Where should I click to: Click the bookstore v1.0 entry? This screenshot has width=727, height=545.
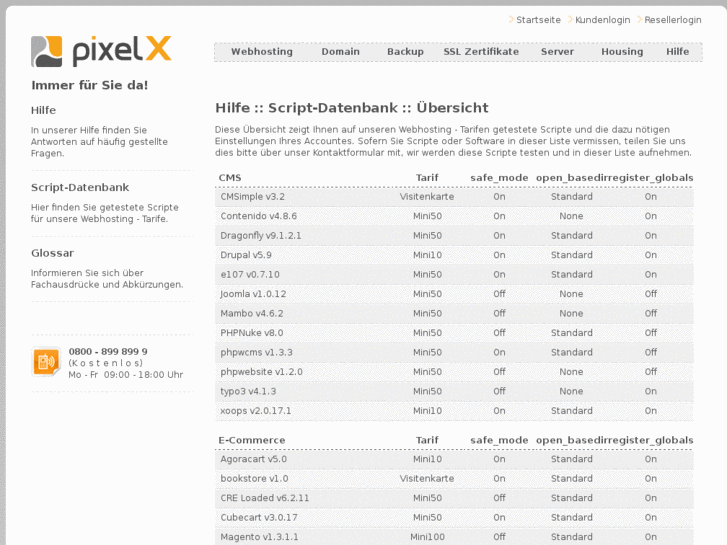point(254,479)
